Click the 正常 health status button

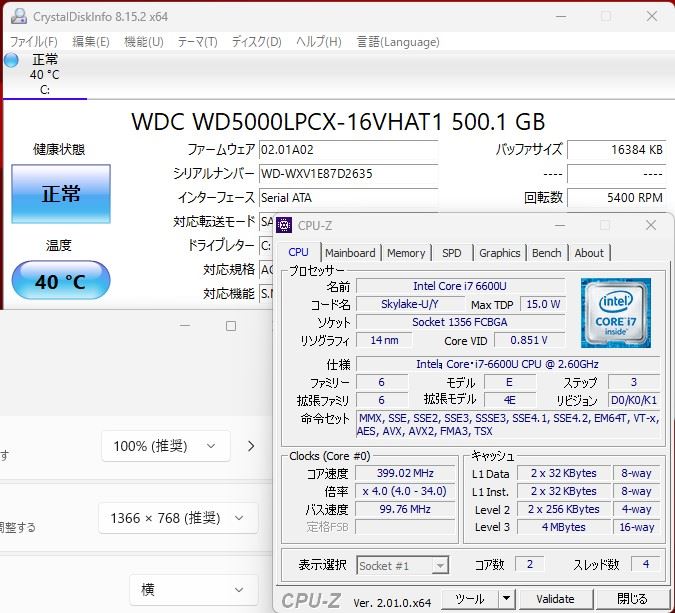click(x=61, y=194)
